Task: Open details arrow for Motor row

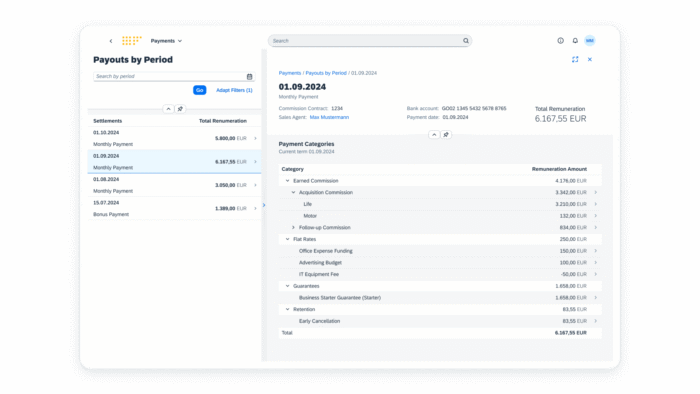Action: (x=596, y=216)
